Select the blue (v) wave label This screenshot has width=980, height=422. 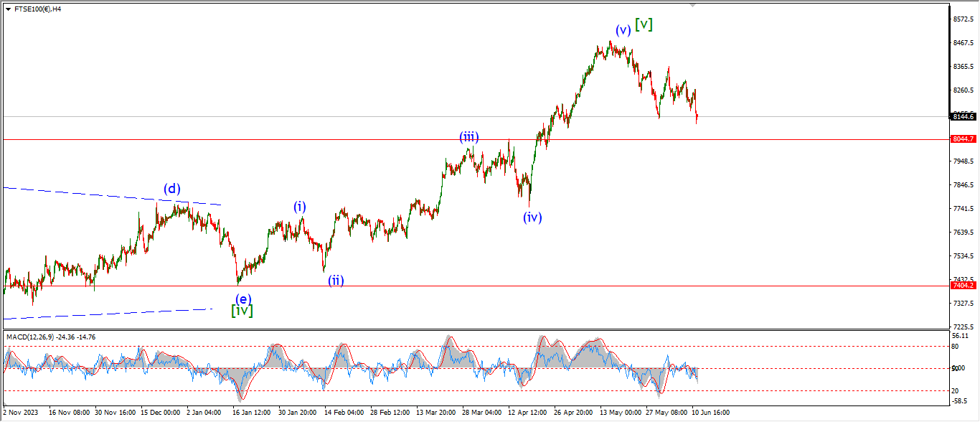point(623,30)
